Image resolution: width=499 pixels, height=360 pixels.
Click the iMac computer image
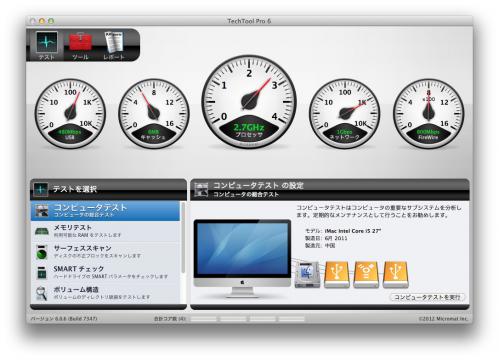[x=242, y=258]
